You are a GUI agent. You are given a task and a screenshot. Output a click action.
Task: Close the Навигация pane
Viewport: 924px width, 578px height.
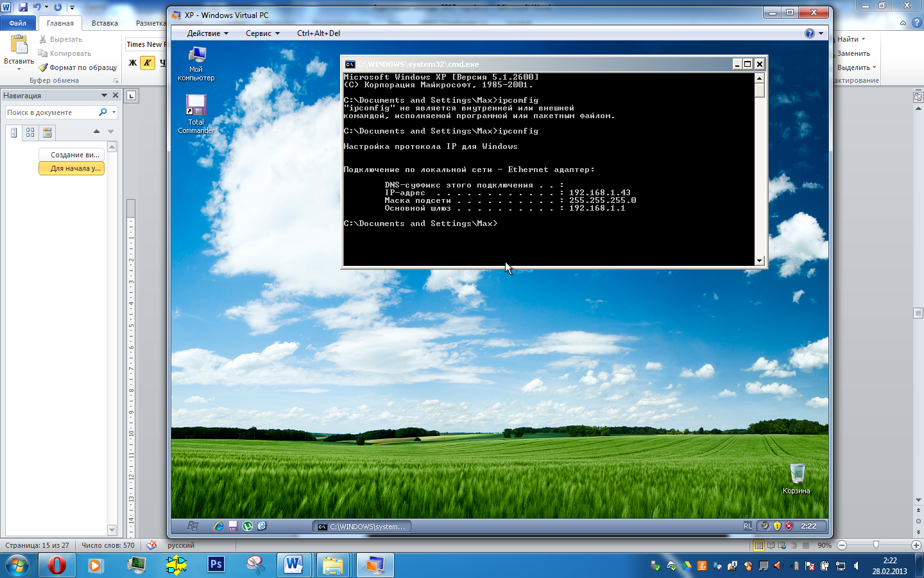point(116,95)
